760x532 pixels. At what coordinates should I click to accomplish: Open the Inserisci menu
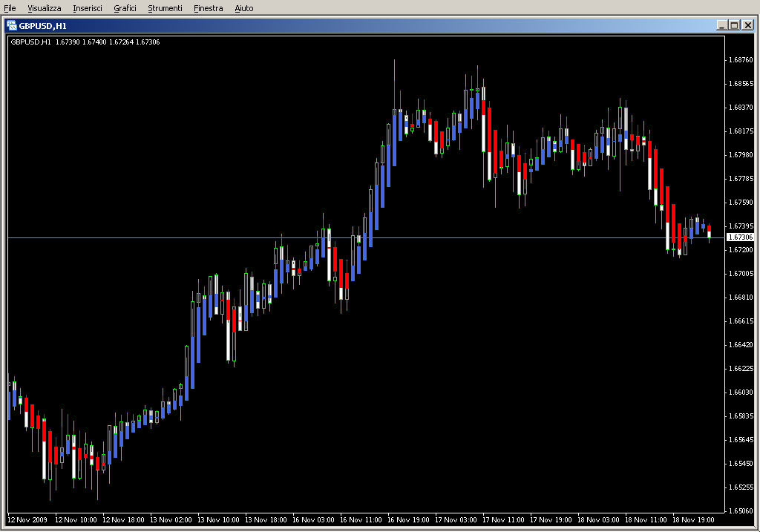click(x=88, y=8)
